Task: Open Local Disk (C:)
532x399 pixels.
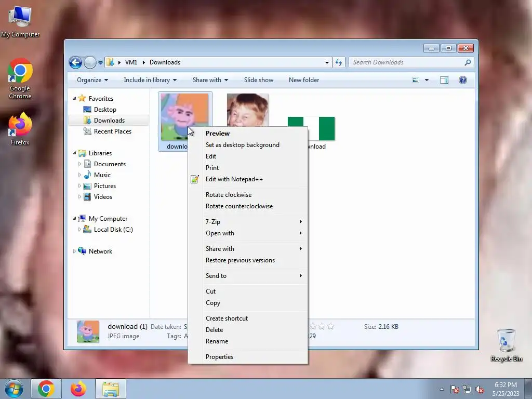Action: [113, 230]
